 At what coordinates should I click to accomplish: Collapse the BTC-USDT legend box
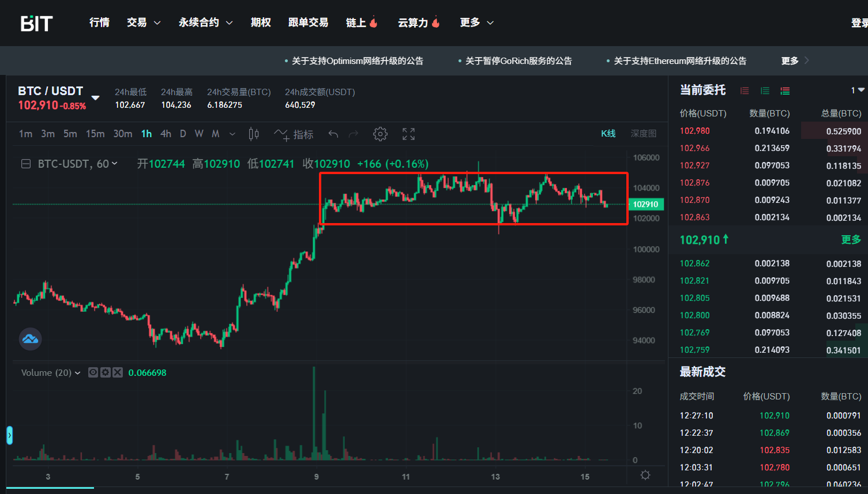point(26,164)
